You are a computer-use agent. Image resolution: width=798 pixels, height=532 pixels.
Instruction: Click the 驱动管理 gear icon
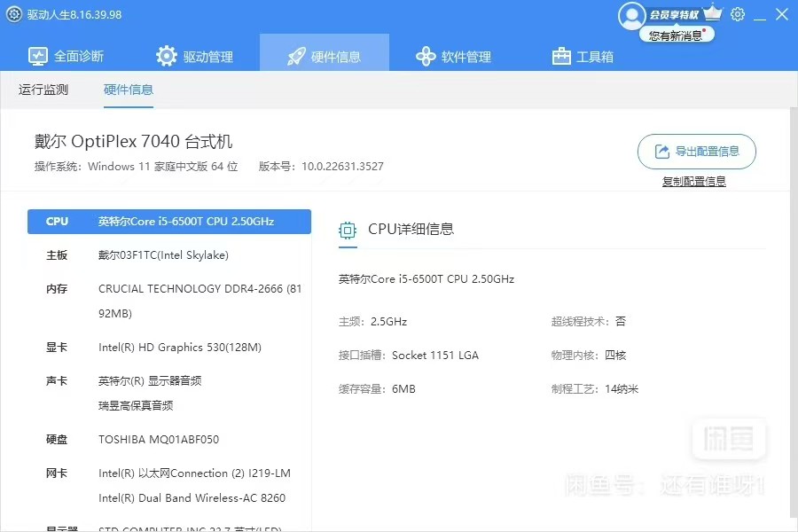[x=167, y=56]
